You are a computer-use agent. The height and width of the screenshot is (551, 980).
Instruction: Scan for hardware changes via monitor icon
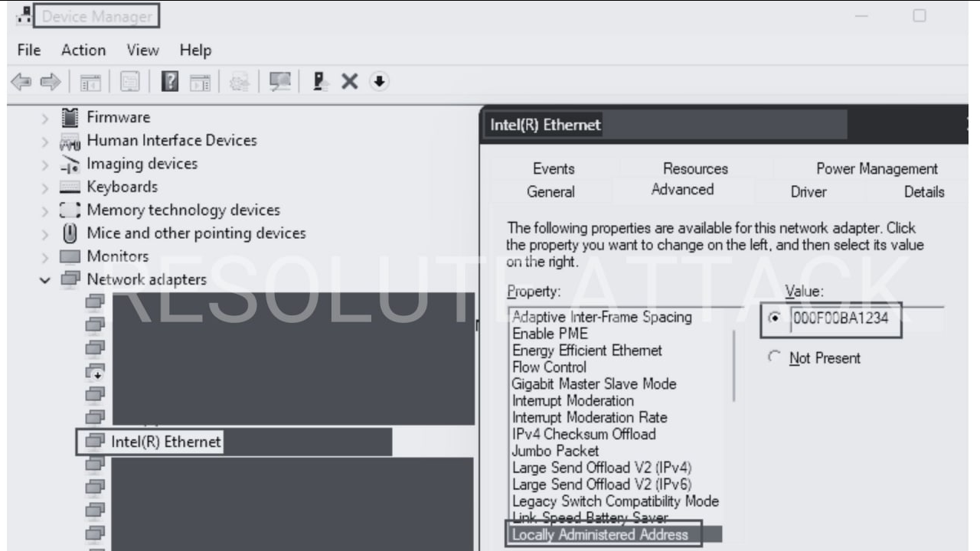click(281, 81)
